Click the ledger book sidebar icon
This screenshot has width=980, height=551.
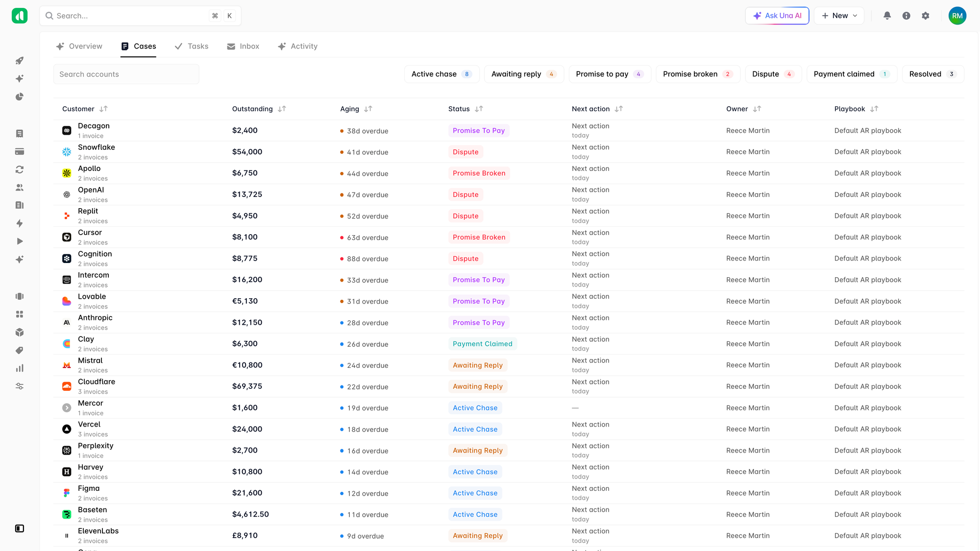pyautogui.click(x=20, y=205)
